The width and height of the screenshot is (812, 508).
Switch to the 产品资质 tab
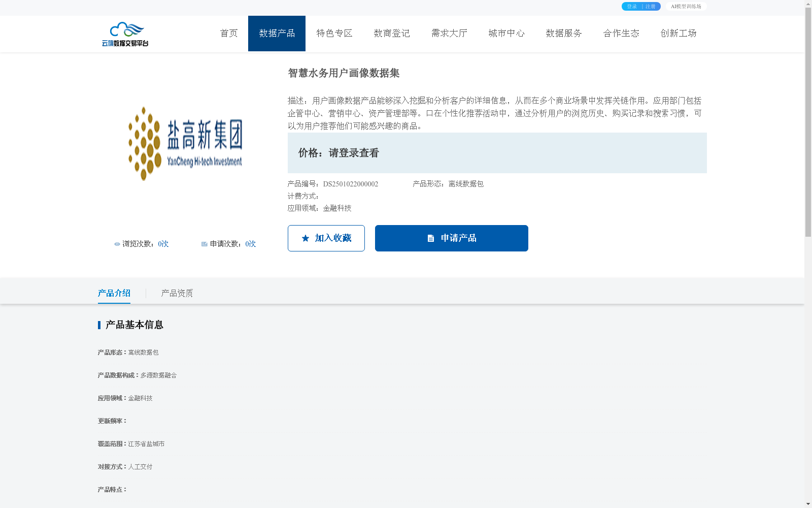click(177, 293)
